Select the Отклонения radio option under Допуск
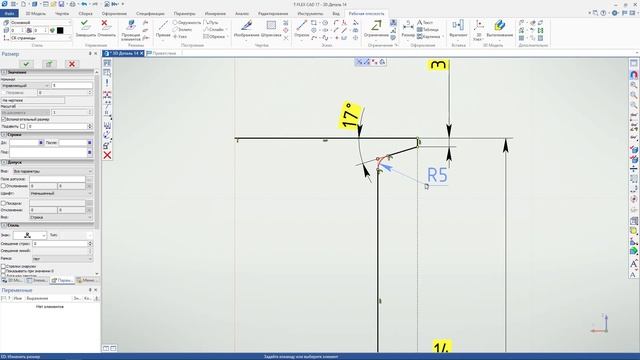640x360 pixels. pyautogui.click(x=3, y=186)
